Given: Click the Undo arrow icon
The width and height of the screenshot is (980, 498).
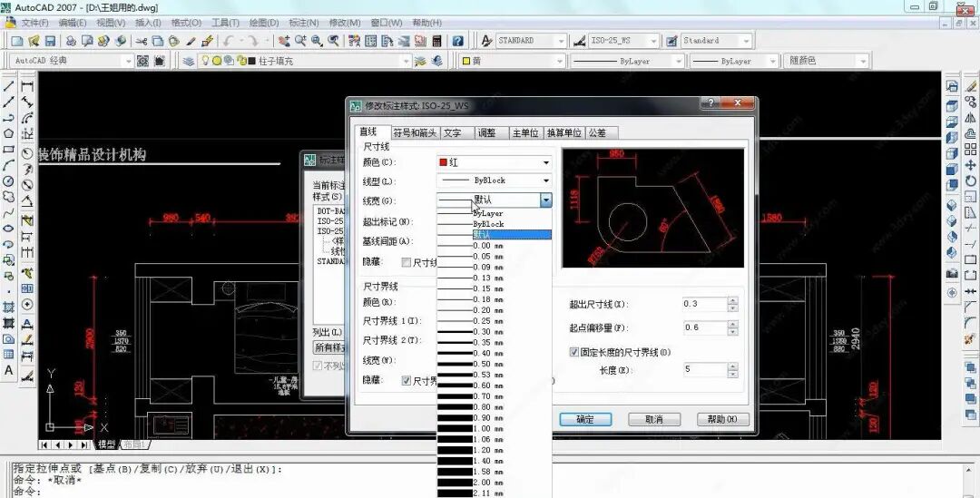Looking at the screenshot, I should point(228,41).
